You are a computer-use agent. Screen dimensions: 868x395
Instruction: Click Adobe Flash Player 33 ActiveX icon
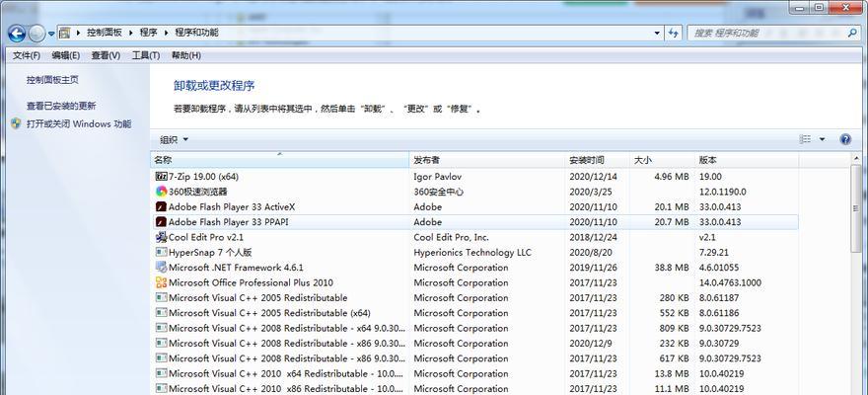(161, 207)
